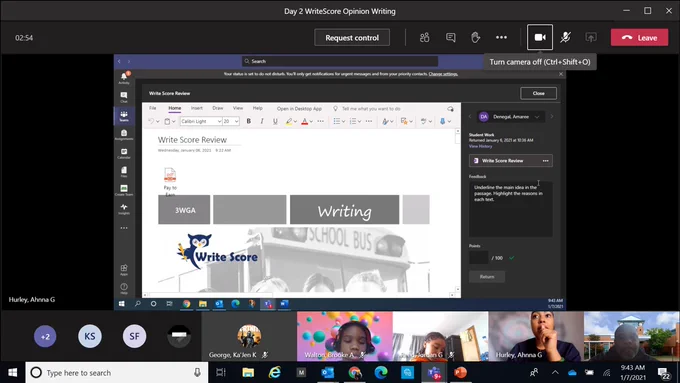Expand the font color dropdown arrow
Viewport: 680px width, 383px height.
311,121
